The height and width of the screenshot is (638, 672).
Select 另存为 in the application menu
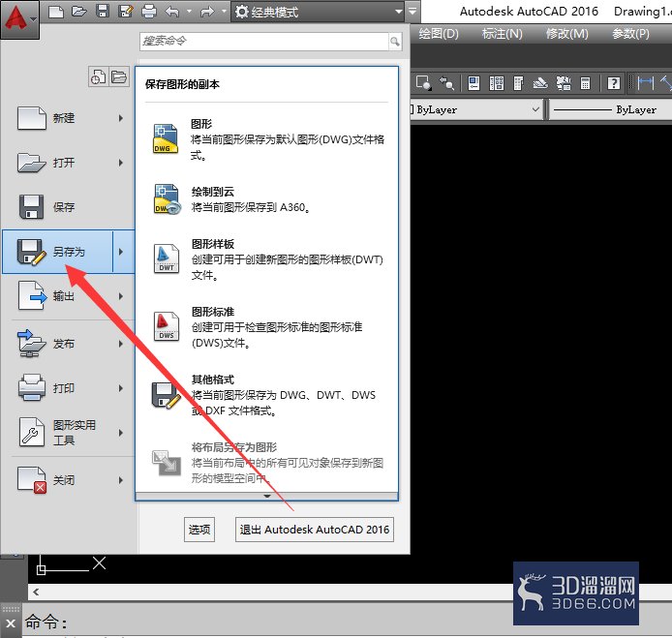pos(58,252)
